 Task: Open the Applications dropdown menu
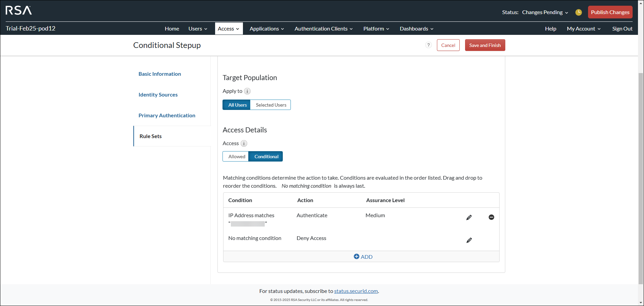[x=266, y=28]
